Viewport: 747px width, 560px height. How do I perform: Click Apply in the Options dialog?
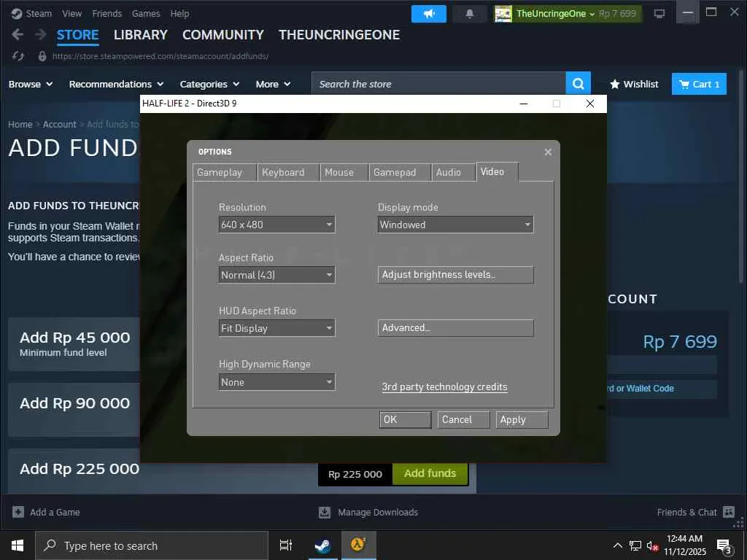(522, 419)
